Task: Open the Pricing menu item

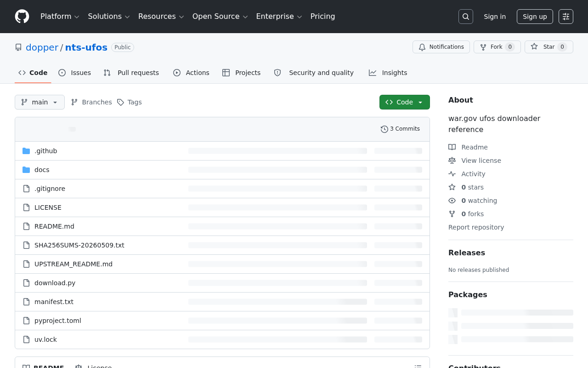Action: [x=322, y=17]
